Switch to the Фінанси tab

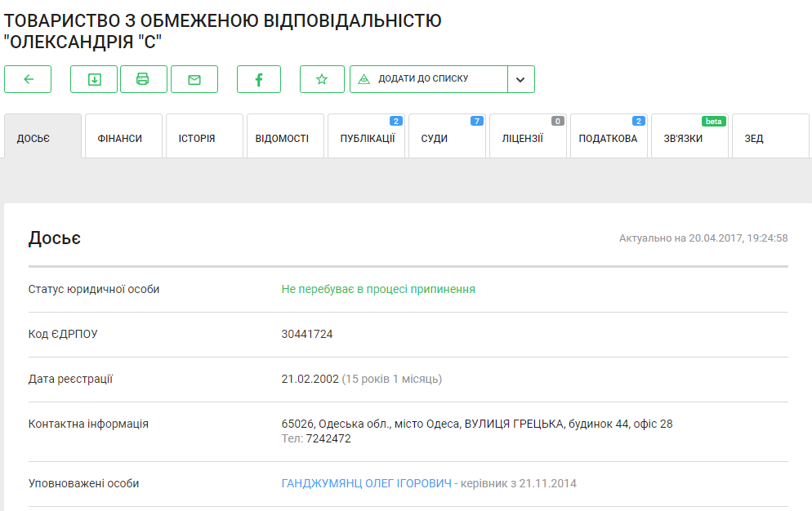click(120, 138)
